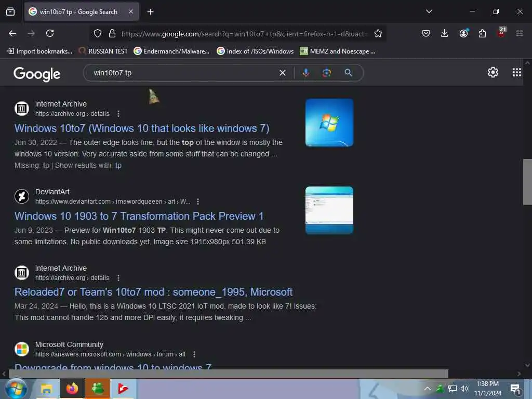This screenshot has width=532, height=399.
Task: View site security padlock info
Action: pos(112,34)
